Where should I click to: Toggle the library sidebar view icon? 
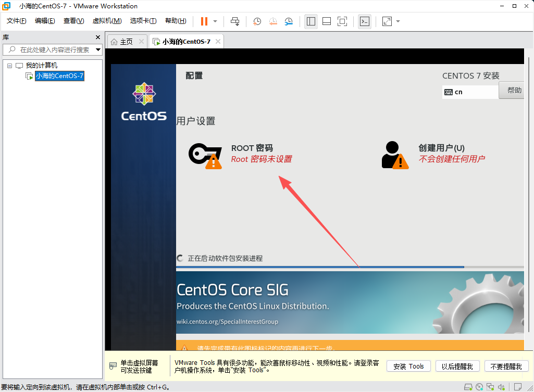[x=311, y=21]
